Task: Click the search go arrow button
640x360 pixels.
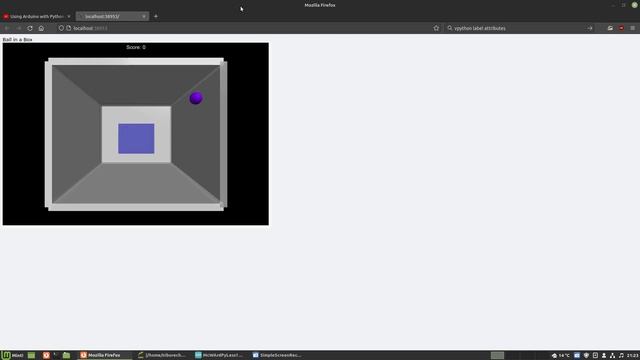Action: (x=590, y=28)
